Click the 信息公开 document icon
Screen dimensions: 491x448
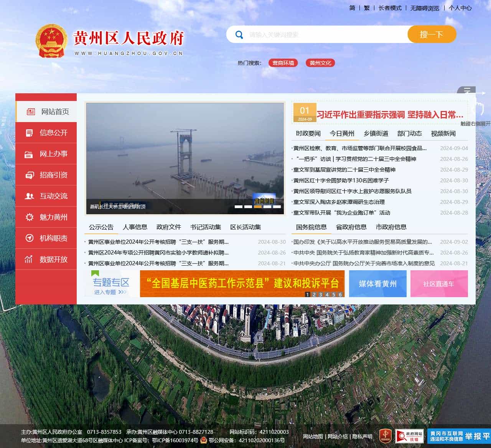tap(29, 133)
